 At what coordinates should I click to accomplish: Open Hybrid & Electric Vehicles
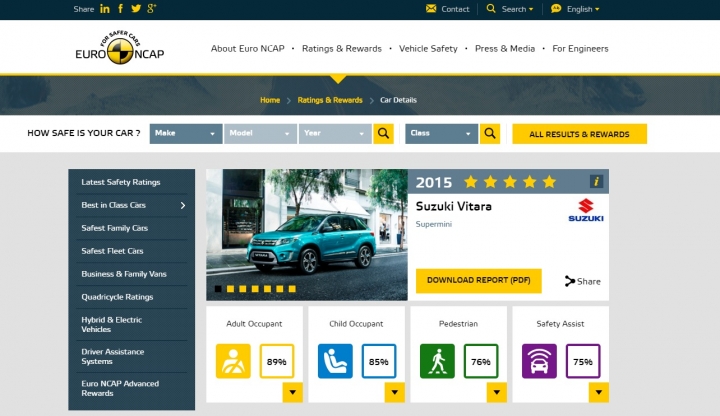pyautogui.click(x=112, y=324)
